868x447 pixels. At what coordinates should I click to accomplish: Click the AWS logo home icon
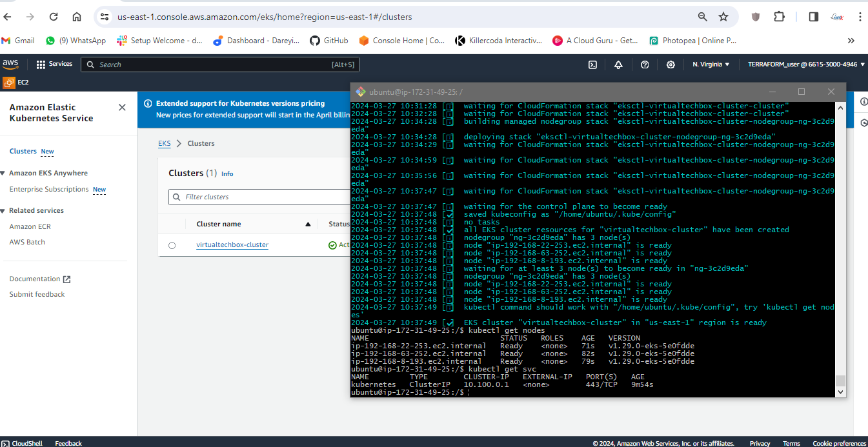11,64
